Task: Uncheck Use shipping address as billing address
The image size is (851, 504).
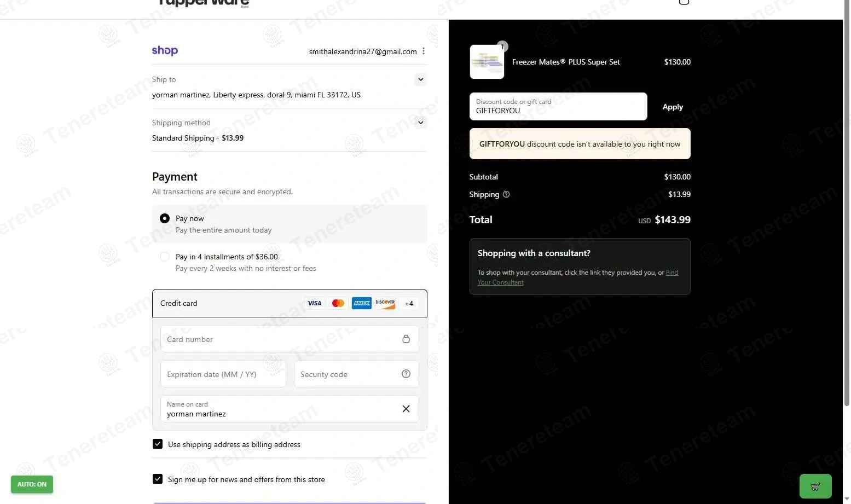Action: (x=158, y=444)
